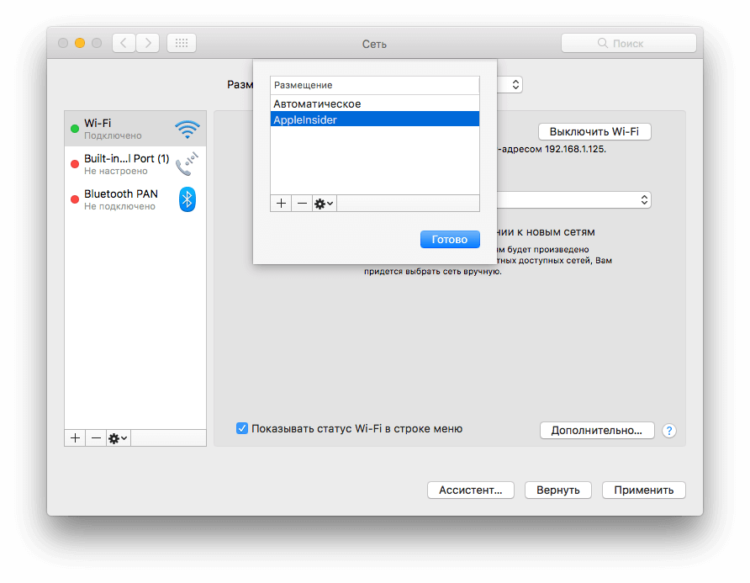Viewport: 750px width, 583px height.
Task: Click the Вернуть revert button
Action: [558, 490]
